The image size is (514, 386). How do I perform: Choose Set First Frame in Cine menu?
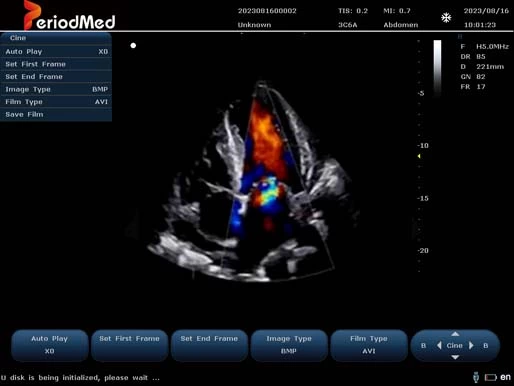click(56, 64)
